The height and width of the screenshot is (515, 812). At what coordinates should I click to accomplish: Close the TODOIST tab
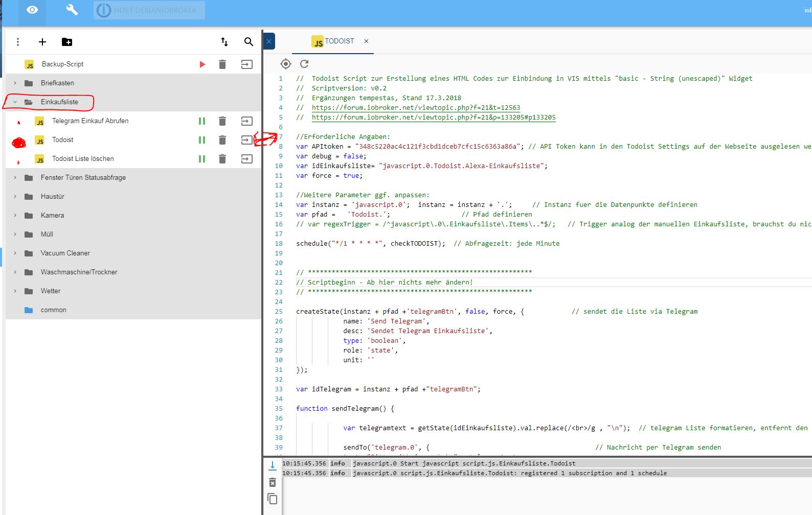pyautogui.click(x=366, y=41)
